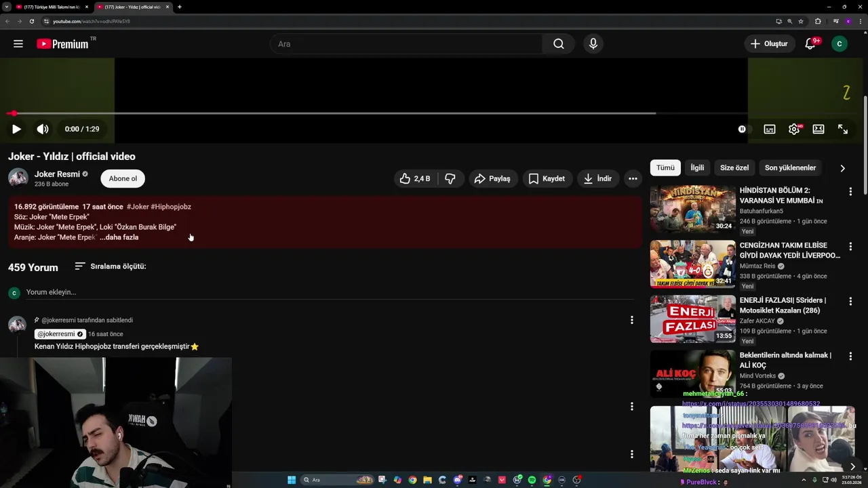Screen dimensions: 868x488
Task: Open Batuhanfurkan5 channel link
Action: coord(762,211)
